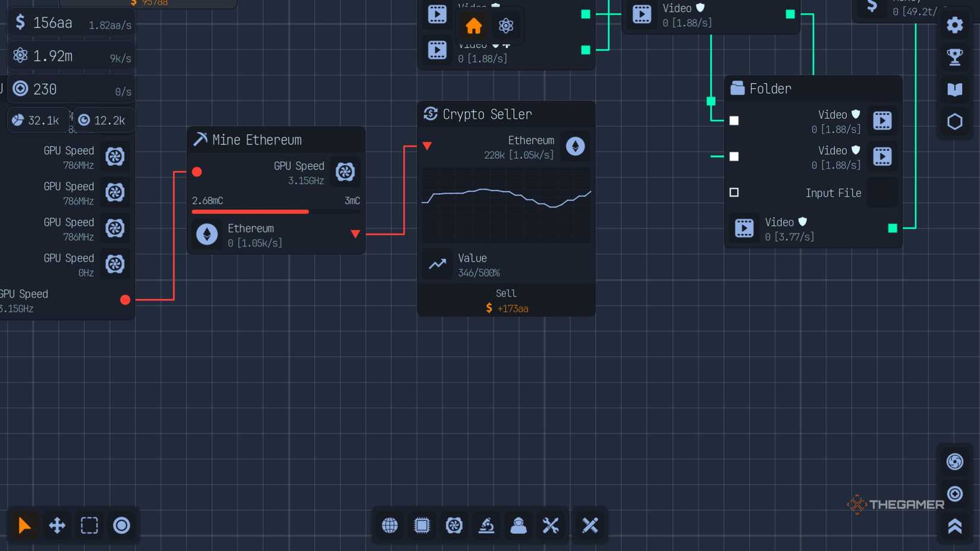The image size is (980, 551).
Task: Select the move arrows tool
Action: pyautogui.click(x=57, y=525)
